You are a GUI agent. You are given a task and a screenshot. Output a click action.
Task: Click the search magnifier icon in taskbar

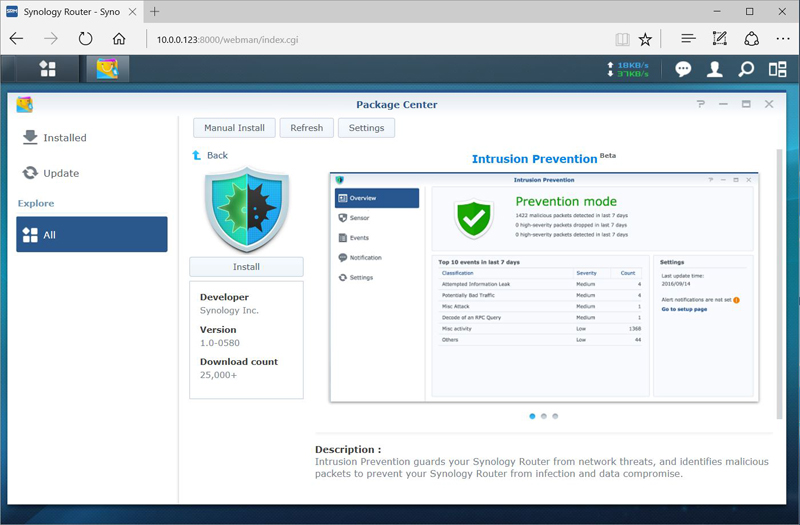(746, 69)
